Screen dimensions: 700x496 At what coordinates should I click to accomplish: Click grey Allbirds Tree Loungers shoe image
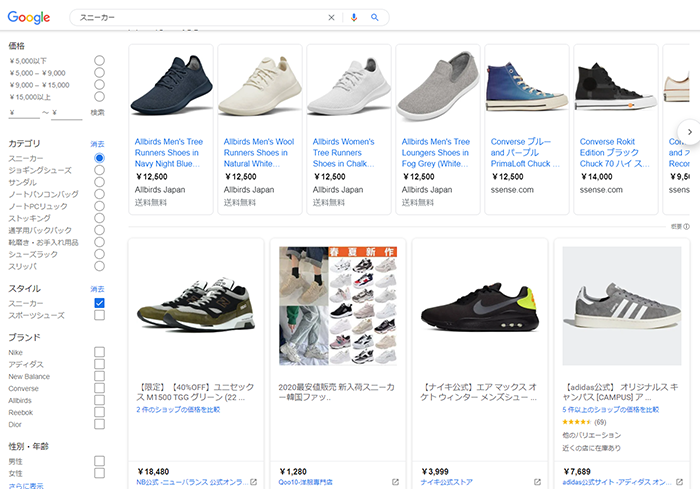pyautogui.click(x=438, y=87)
